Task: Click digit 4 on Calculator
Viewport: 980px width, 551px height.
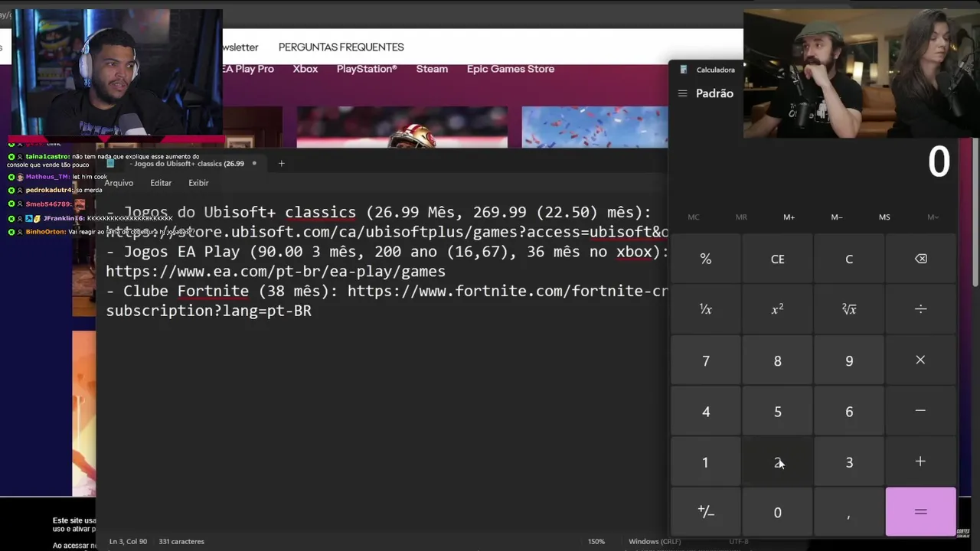Action: point(706,411)
